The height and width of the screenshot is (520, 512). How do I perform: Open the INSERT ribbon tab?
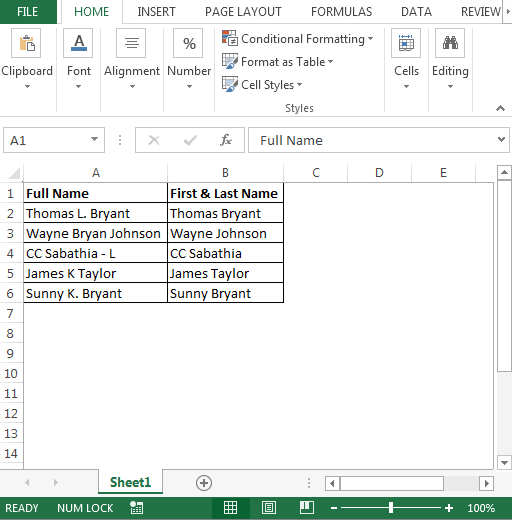point(156,12)
